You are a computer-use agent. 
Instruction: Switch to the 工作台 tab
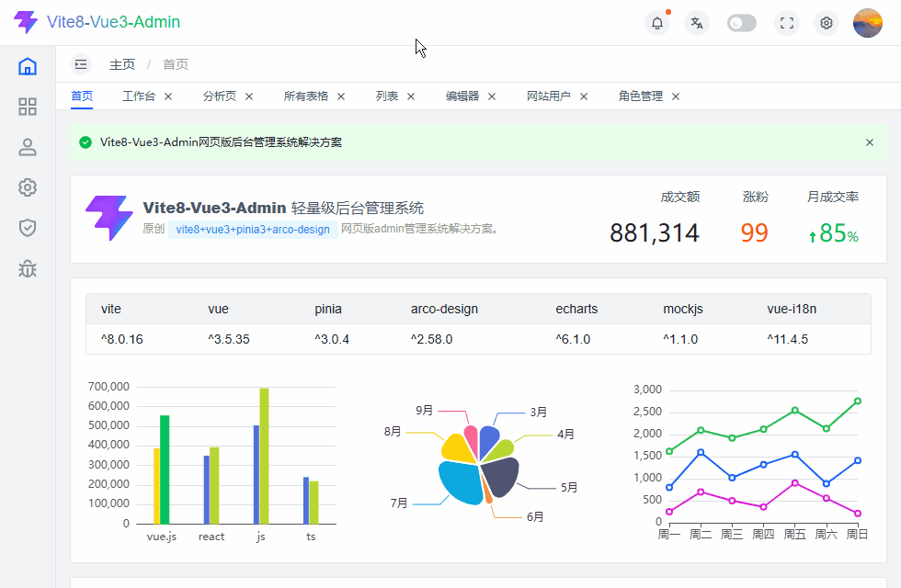[139, 96]
